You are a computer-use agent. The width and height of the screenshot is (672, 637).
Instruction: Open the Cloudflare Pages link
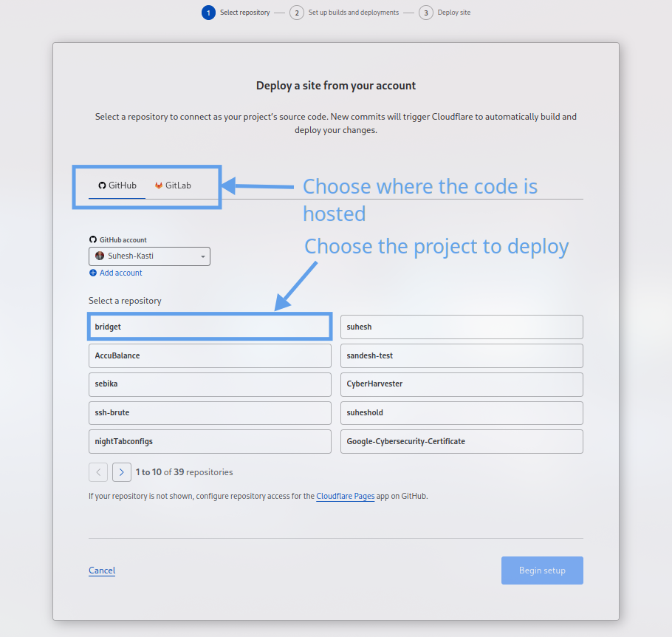click(345, 496)
